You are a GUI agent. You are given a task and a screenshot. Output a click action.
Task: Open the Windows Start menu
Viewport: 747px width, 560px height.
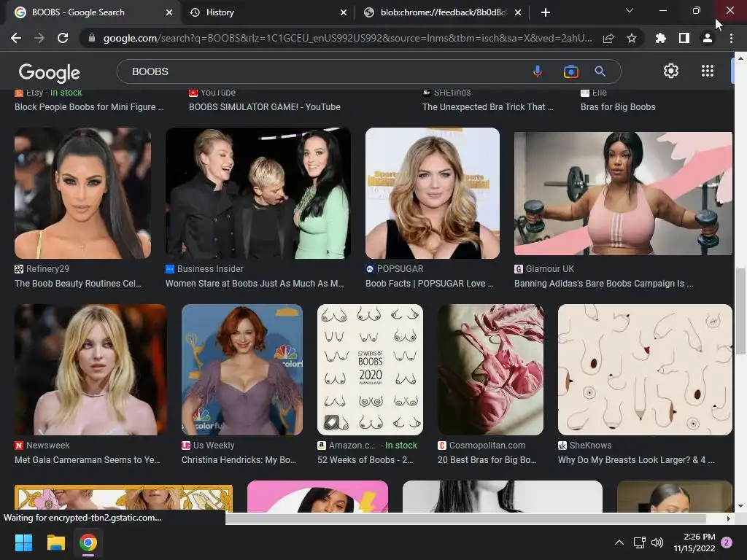[23, 542]
